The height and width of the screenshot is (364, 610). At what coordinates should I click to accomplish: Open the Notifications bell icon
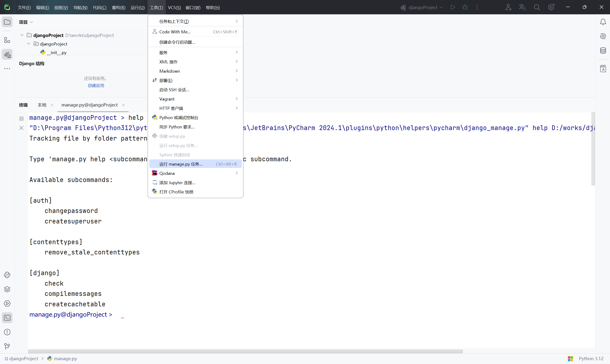tap(603, 22)
